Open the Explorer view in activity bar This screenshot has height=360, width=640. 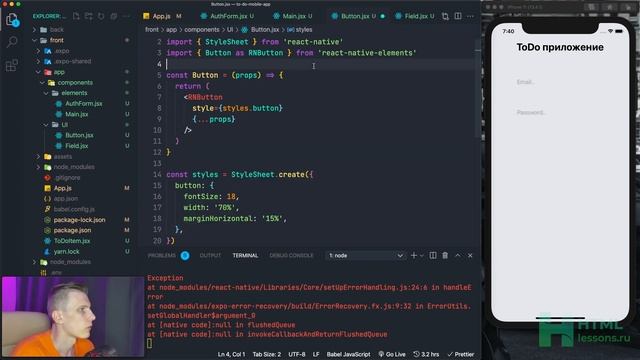(12, 20)
